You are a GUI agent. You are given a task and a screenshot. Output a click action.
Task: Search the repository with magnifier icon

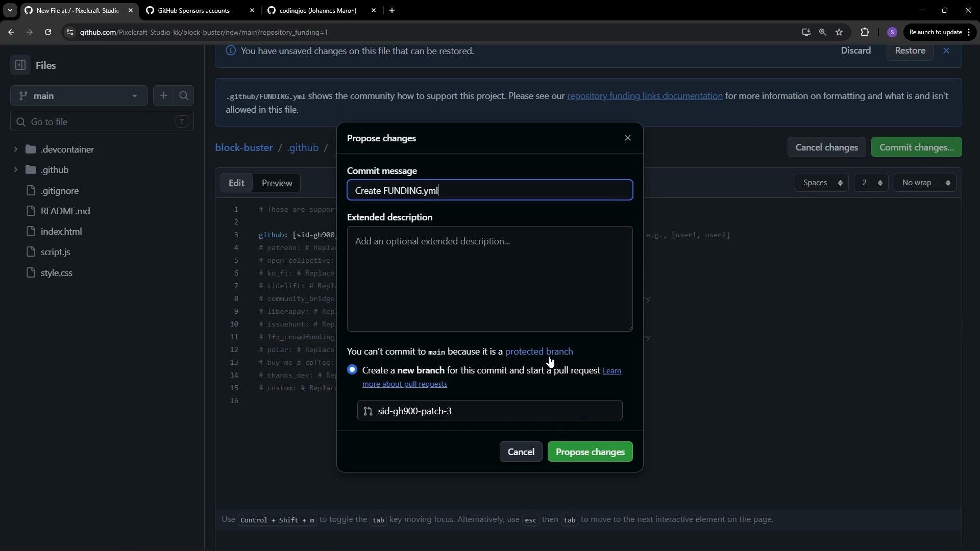pos(184,95)
